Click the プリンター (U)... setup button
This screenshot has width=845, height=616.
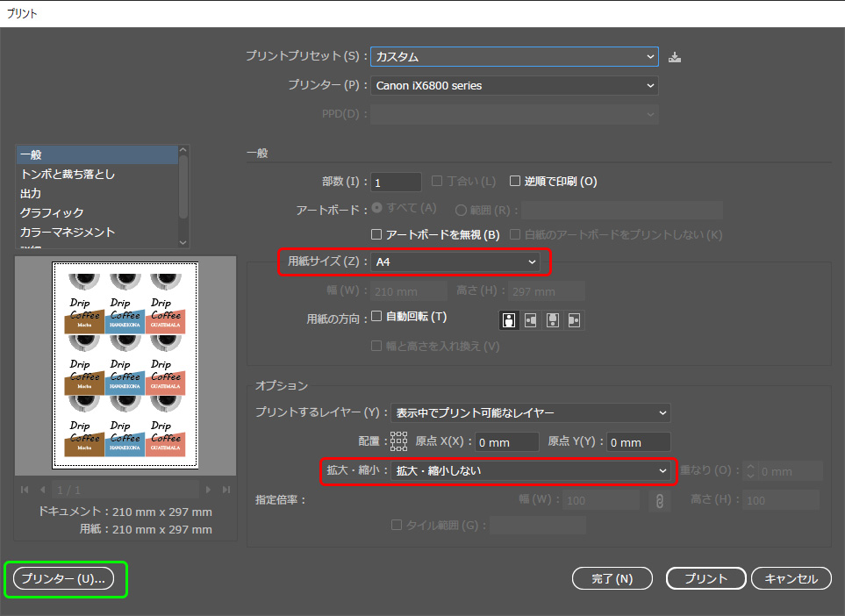click(66, 579)
